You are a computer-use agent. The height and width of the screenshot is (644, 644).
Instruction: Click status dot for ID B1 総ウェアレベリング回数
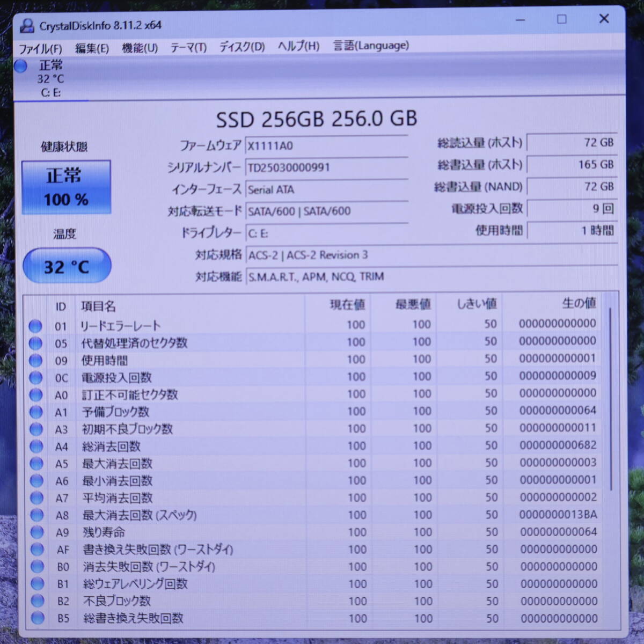tap(38, 583)
